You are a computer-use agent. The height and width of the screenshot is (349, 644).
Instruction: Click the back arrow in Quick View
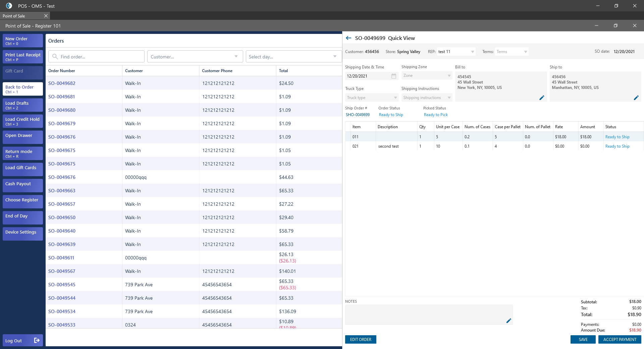tap(348, 38)
